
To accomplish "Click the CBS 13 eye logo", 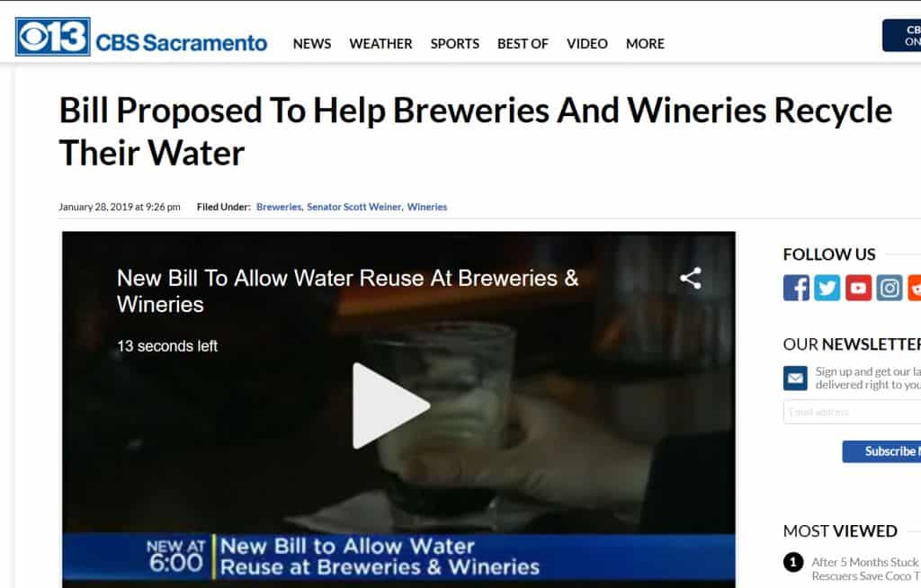I will (x=53, y=37).
